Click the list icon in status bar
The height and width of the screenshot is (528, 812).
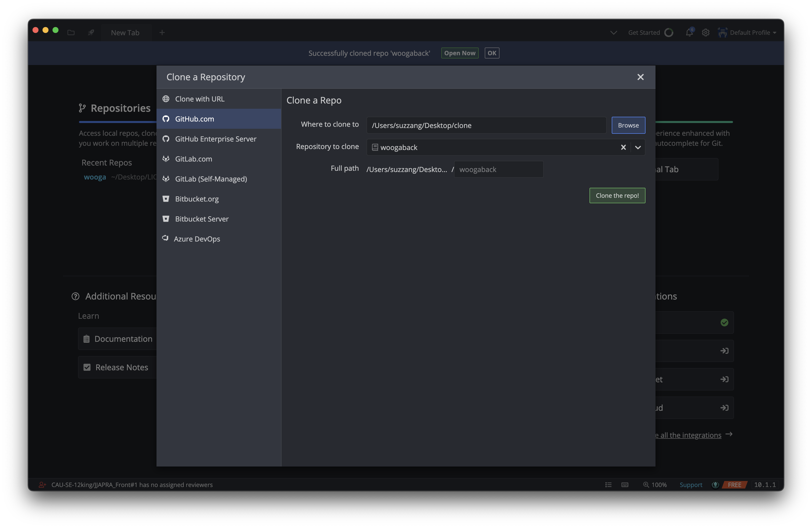(608, 485)
